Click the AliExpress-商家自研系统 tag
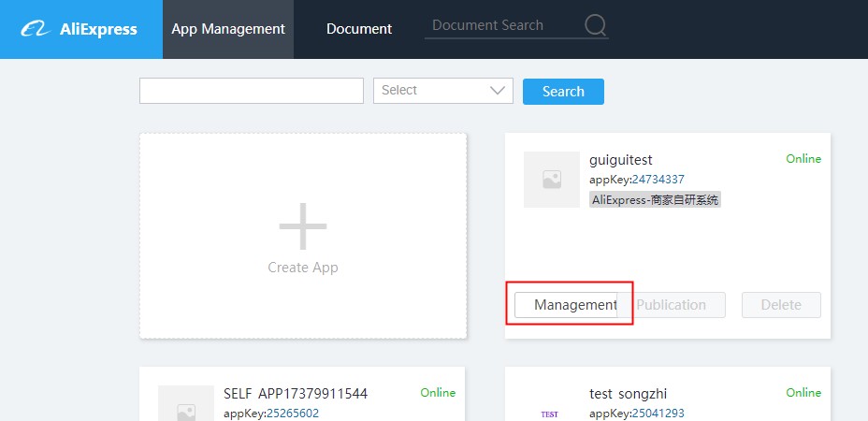Screen dimensions: 868x421 656,200
